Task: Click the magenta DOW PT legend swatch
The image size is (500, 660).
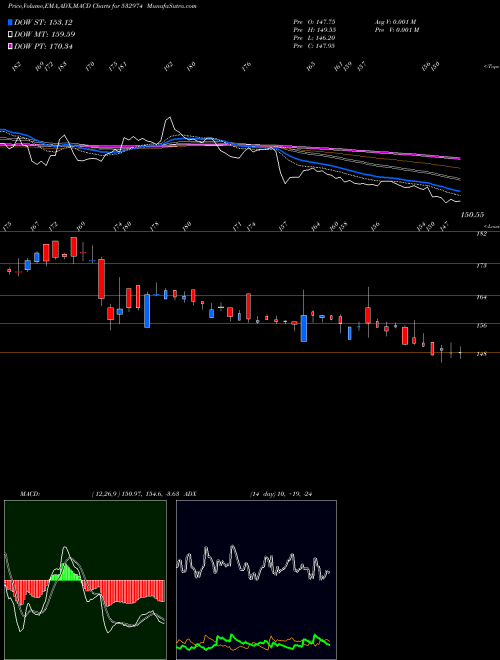Action: pos(10,46)
